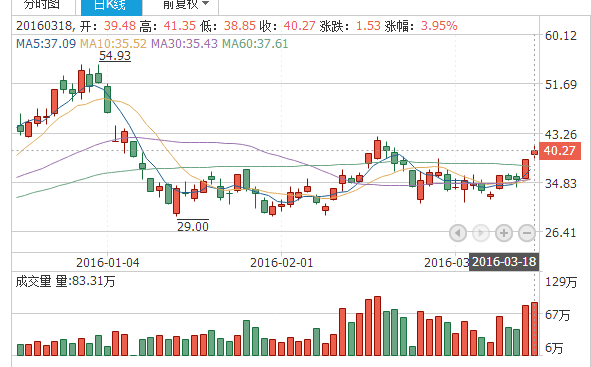This screenshot has width=591, height=367.
Task: Pan chart left with the back arrow
Action: click(x=458, y=233)
